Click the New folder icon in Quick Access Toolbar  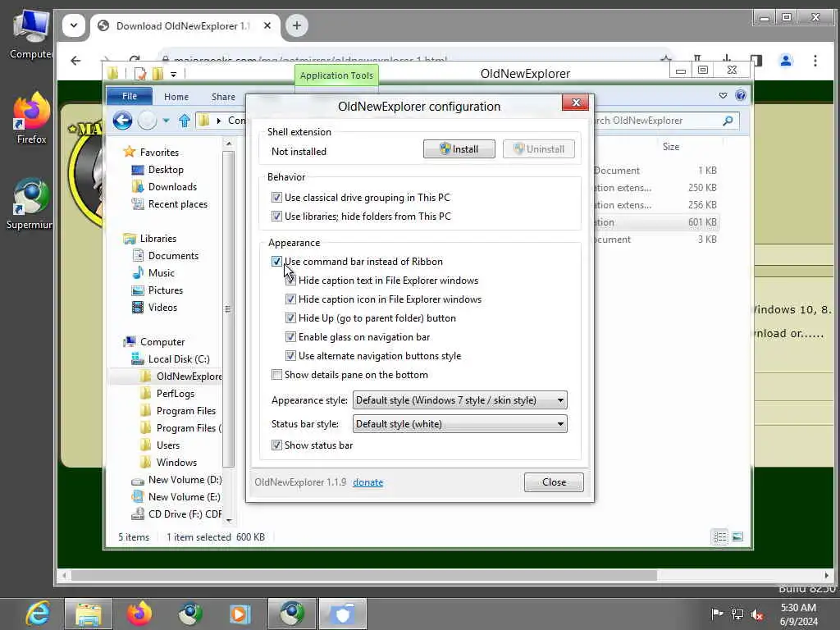(x=157, y=73)
